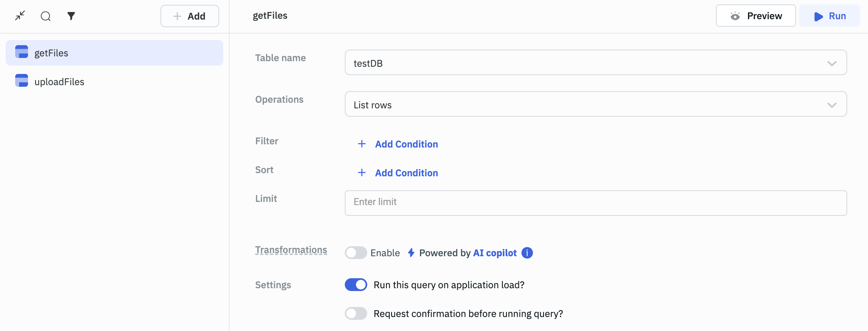
Task: Expand the Operations dropdown chevron
Action: [832, 105]
